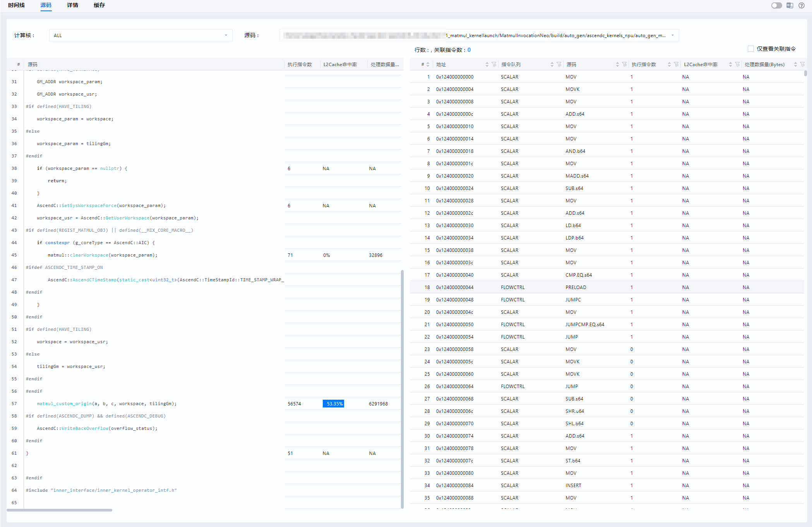Image resolution: width=812 pixels, height=527 pixels.
Task: Select instruction row 9 MADD.s64
Action: point(607,176)
